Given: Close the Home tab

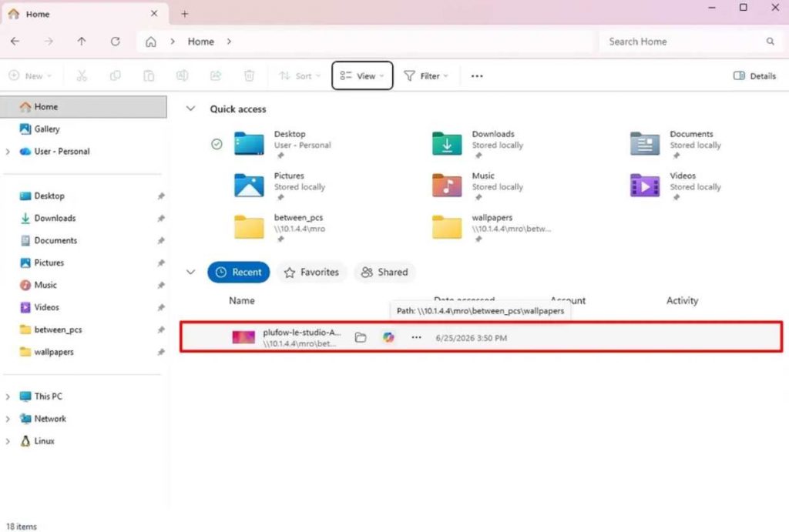Looking at the screenshot, I should (154, 14).
